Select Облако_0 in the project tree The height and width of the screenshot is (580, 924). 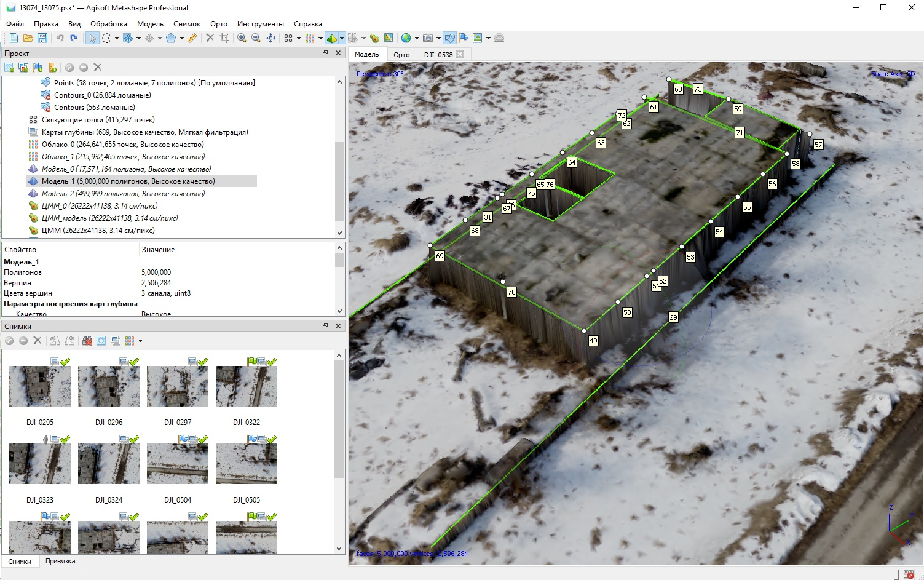click(122, 145)
